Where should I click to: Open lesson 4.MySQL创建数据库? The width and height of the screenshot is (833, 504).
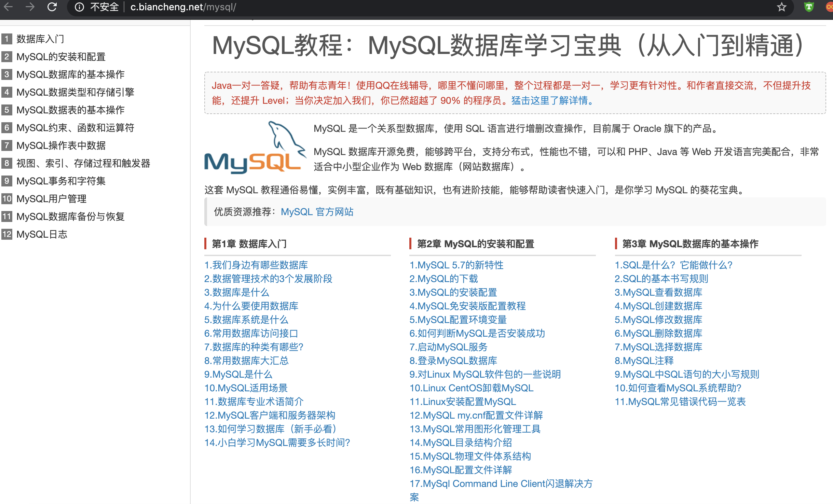[658, 306]
